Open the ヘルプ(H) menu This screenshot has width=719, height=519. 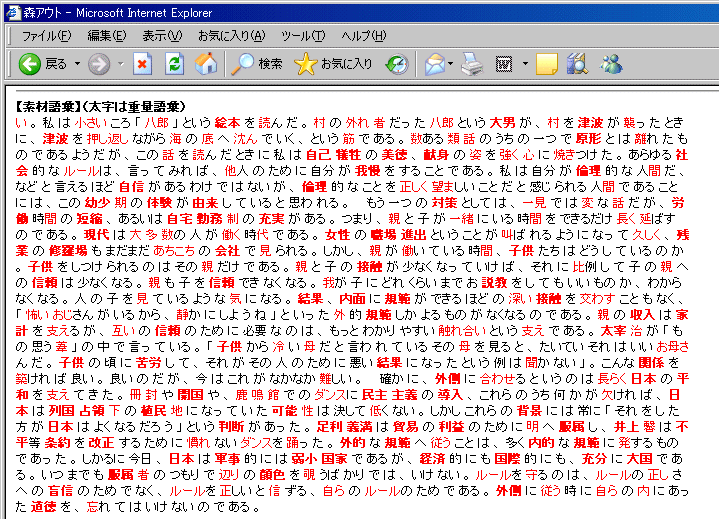point(364,35)
